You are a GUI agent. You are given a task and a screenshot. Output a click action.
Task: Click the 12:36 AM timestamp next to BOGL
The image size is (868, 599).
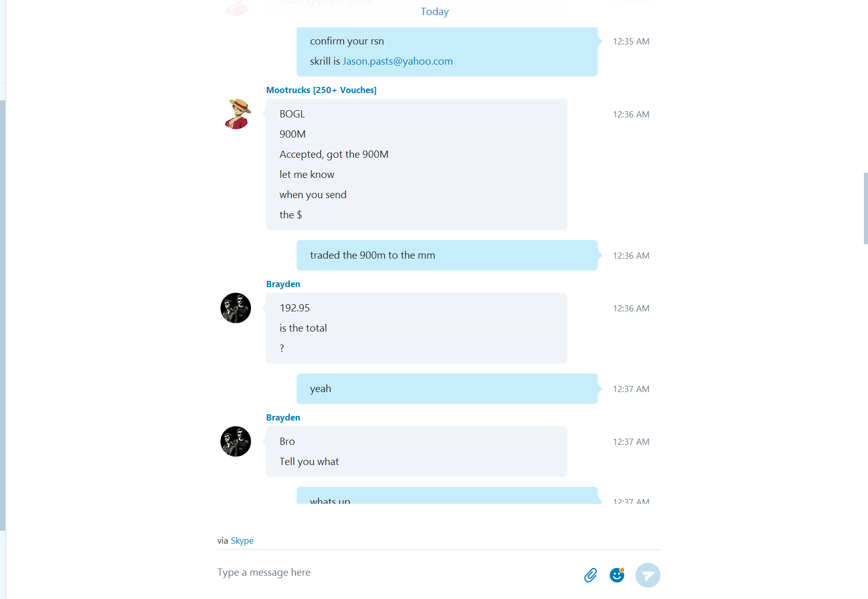(631, 114)
